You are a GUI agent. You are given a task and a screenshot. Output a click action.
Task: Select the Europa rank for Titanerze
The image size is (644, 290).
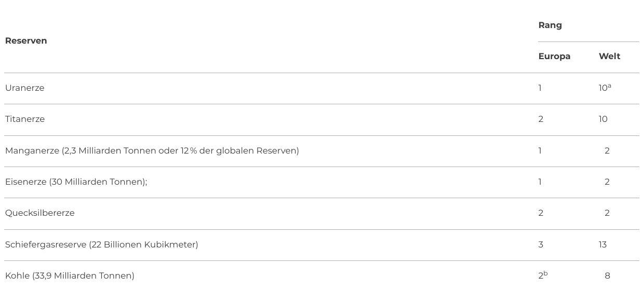[x=541, y=119]
